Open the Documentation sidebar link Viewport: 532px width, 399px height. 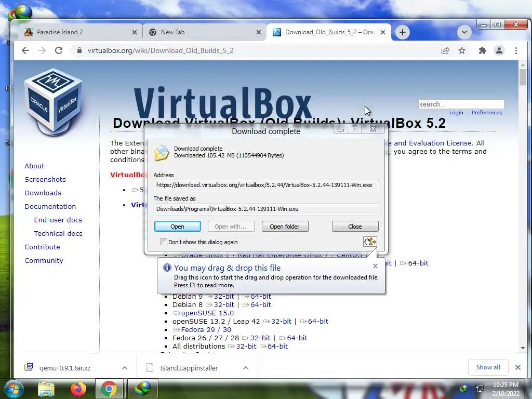[50, 207]
